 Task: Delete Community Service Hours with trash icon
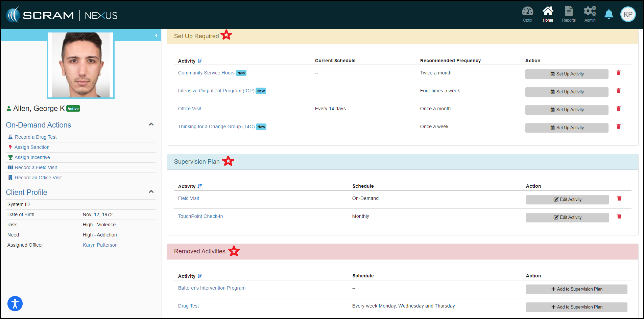tap(618, 73)
